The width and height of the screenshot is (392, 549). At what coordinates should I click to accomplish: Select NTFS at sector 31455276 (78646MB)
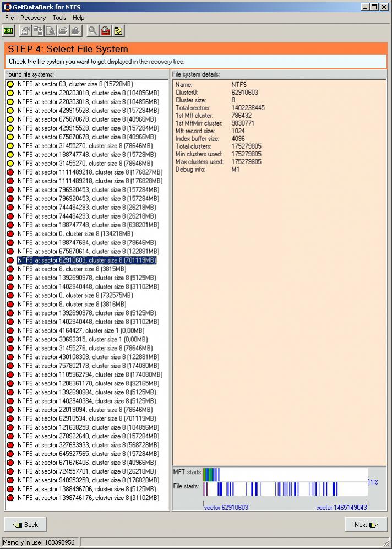pos(85,348)
